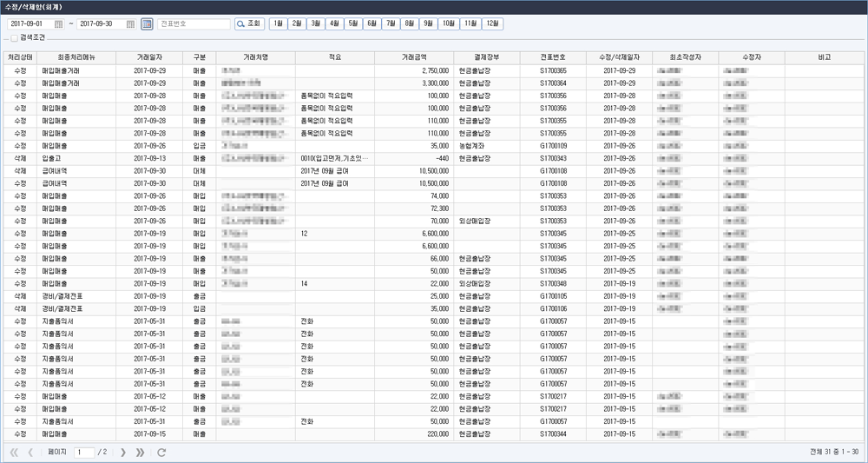Select voucher number G1700105 cell
868x463 pixels.
553,296
